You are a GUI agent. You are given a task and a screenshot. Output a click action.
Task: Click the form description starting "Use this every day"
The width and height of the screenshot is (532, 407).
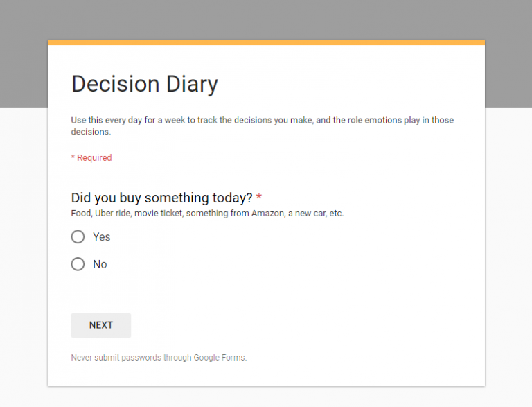(263, 125)
